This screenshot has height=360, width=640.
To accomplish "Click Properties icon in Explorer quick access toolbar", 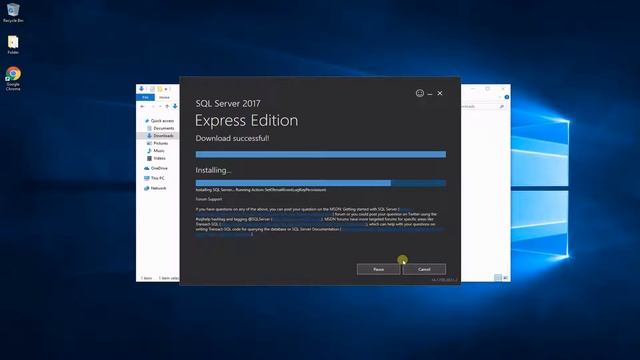I will [152, 89].
